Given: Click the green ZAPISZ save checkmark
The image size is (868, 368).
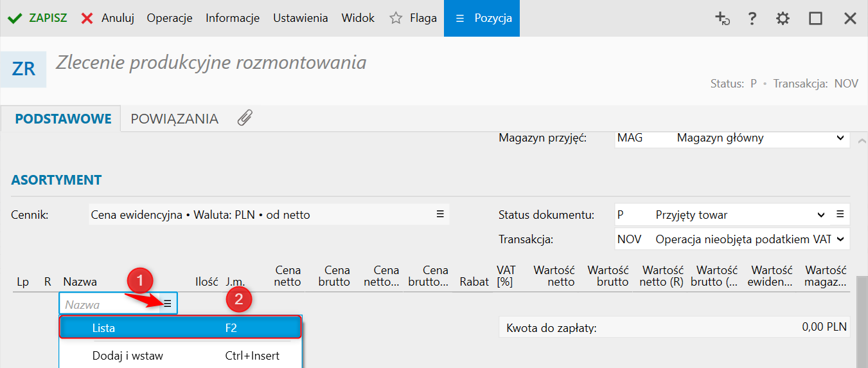Looking at the screenshot, I should (x=14, y=19).
